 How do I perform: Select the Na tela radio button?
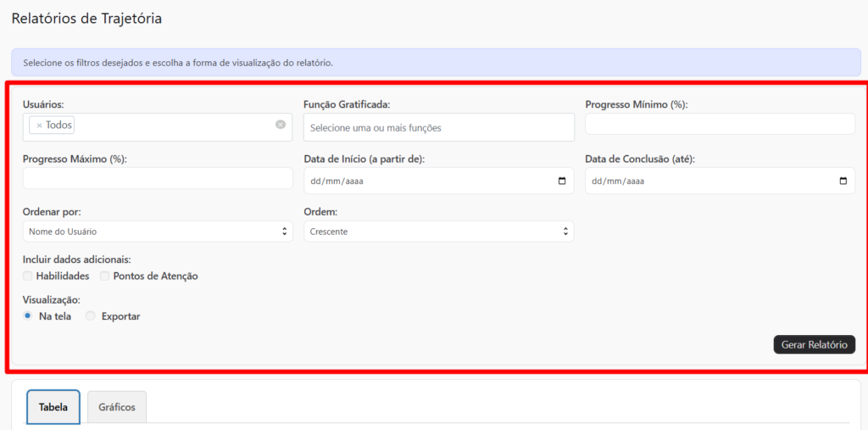pos(28,316)
